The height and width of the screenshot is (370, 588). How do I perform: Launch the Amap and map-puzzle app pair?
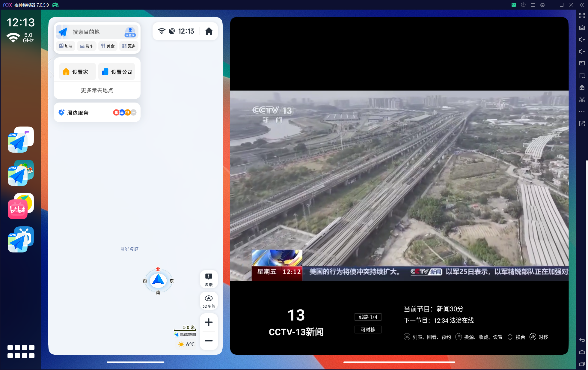tap(21, 173)
